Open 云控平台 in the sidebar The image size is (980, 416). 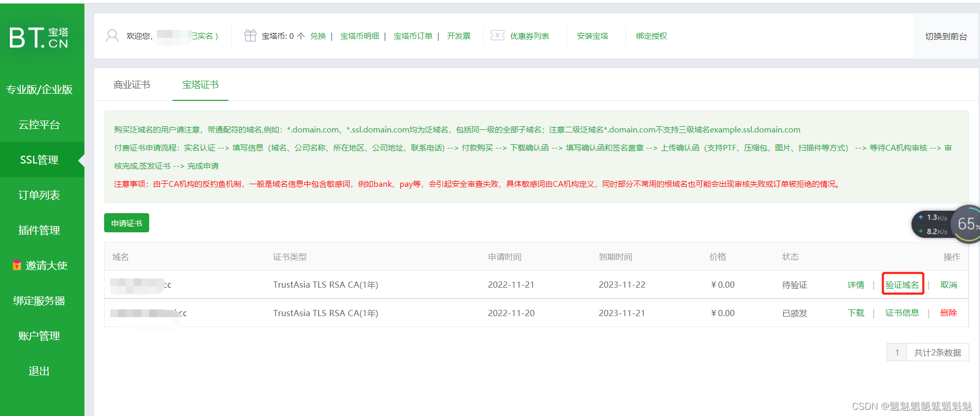pos(39,125)
